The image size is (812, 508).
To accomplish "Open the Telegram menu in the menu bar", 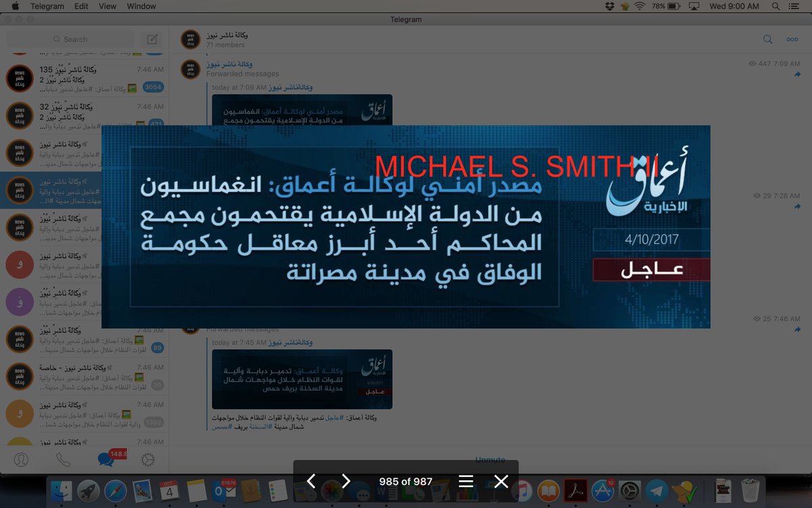I will tap(47, 6).
